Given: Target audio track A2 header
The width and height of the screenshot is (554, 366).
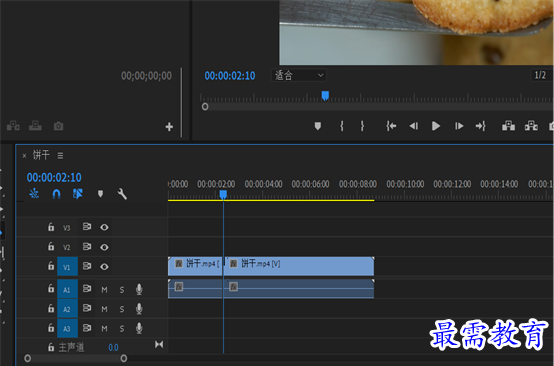Looking at the screenshot, I should tap(67, 309).
